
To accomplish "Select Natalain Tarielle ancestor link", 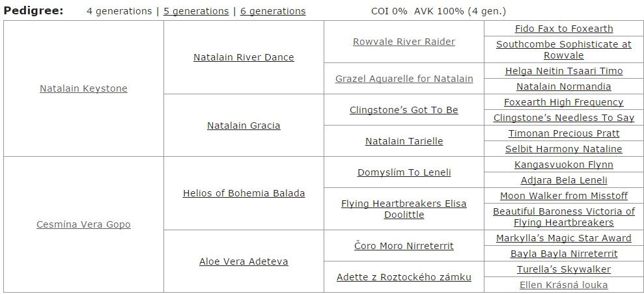I will (x=404, y=141).
